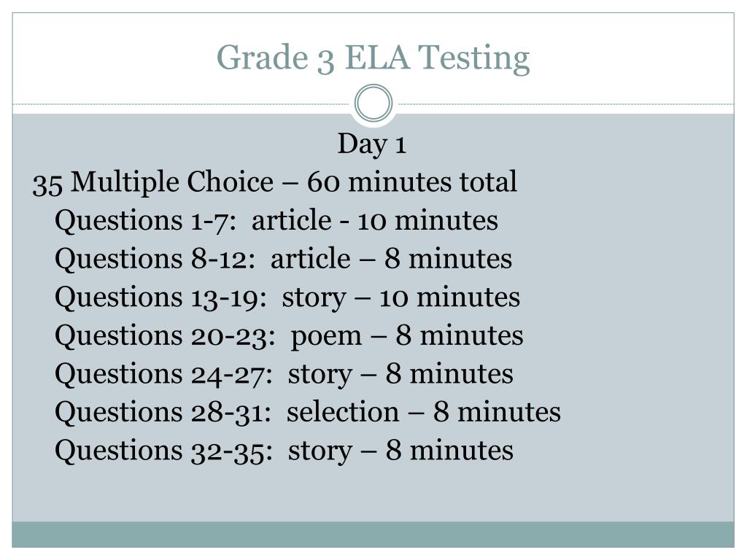Select the Questions 13-19 story line
The image size is (747, 560).
(287, 297)
